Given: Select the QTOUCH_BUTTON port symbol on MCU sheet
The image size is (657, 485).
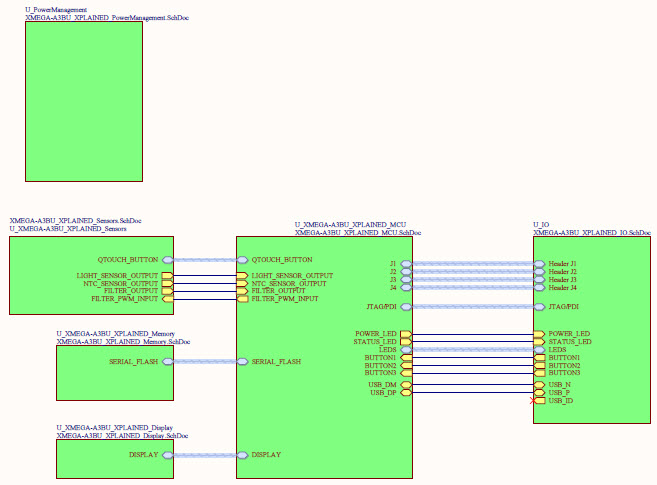Looking at the screenshot, I should 243,260.
